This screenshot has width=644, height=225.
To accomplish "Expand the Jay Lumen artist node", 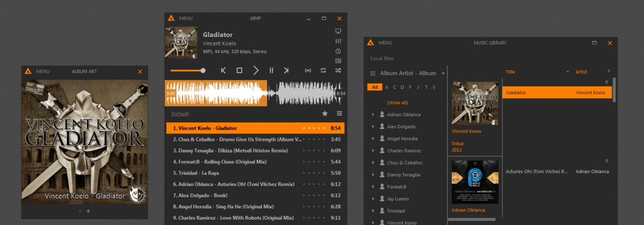I will click(x=373, y=199).
